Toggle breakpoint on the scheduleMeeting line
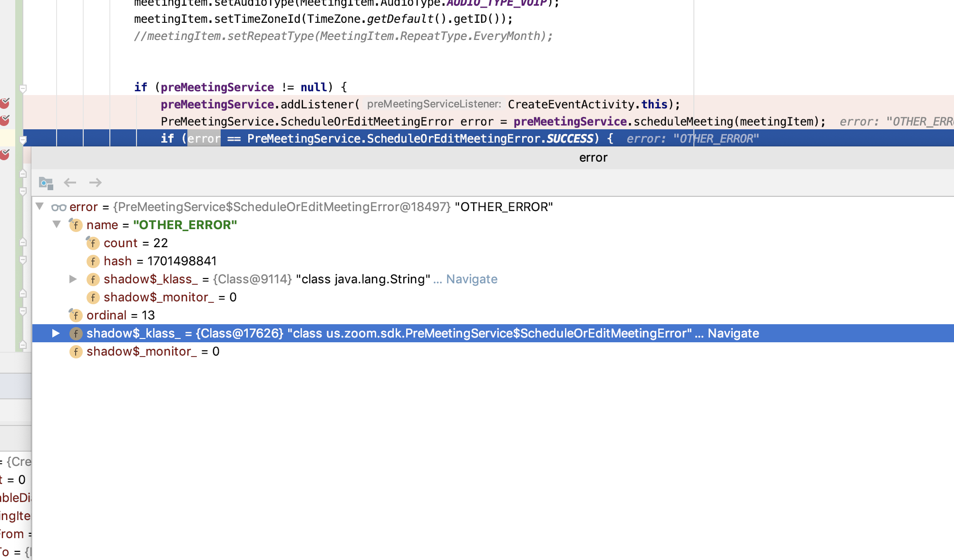Viewport: 954px width, 560px height. tap(5, 120)
